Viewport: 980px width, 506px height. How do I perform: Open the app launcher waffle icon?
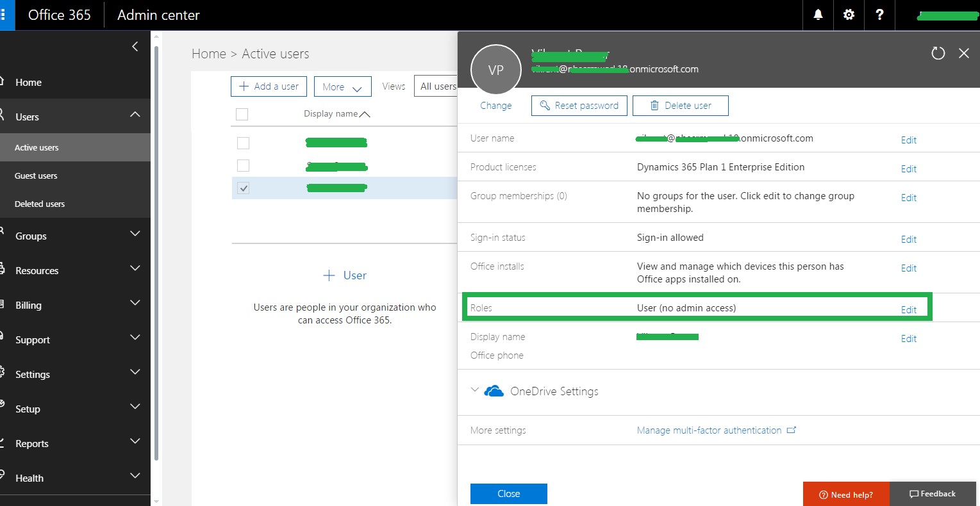tap(5, 15)
